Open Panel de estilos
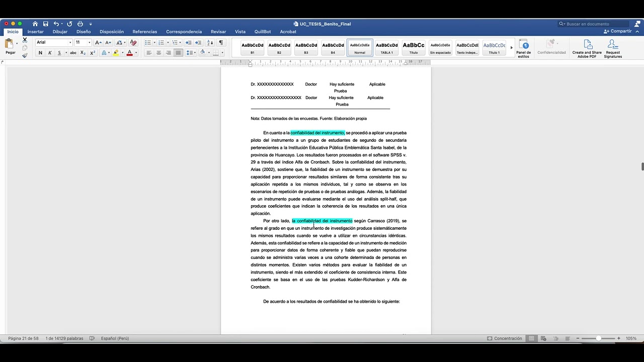 pos(523,49)
